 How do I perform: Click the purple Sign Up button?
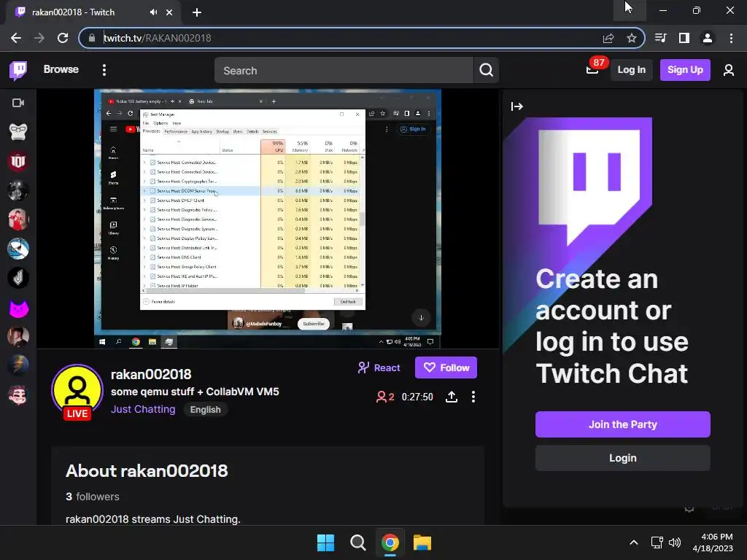(x=684, y=70)
